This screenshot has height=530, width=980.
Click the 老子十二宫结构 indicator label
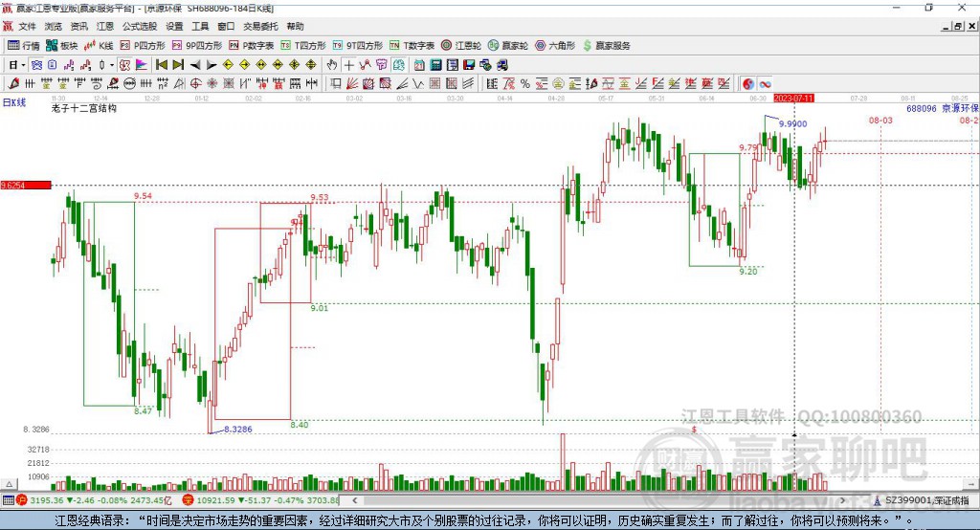(84, 108)
